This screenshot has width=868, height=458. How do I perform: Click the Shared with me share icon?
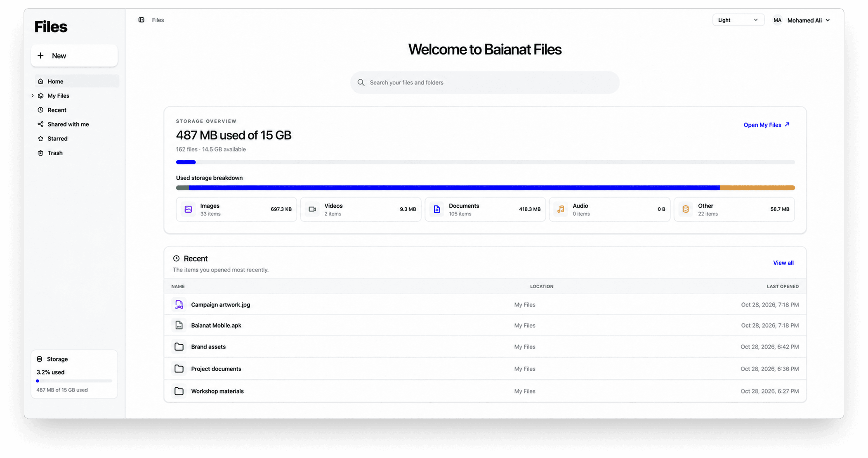coord(40,124)
